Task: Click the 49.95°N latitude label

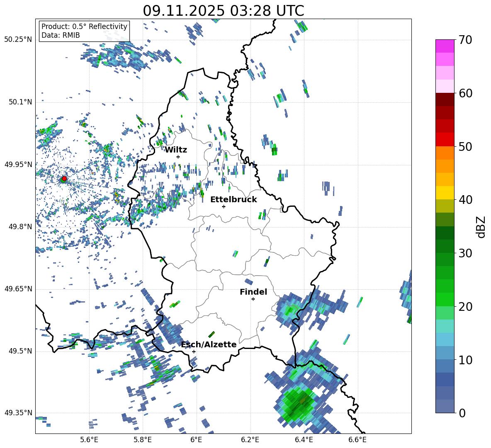Action: [18, 164]
